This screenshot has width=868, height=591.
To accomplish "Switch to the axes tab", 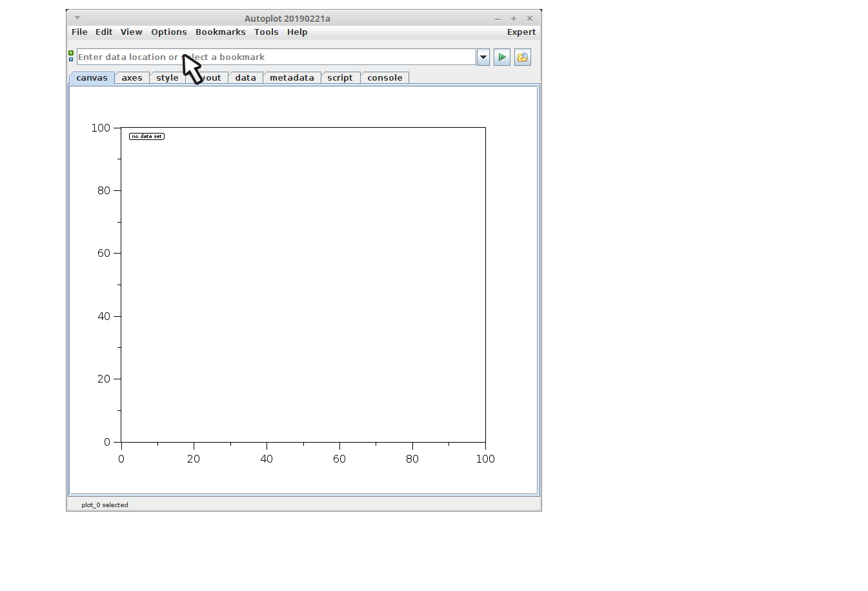I will pyautogui.click(x=132, y=78).
